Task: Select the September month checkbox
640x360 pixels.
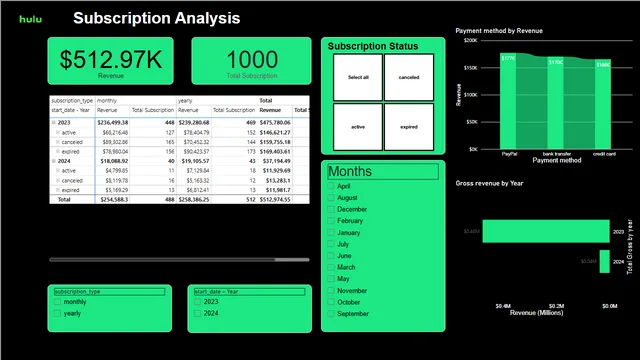Action: point(331,313)
